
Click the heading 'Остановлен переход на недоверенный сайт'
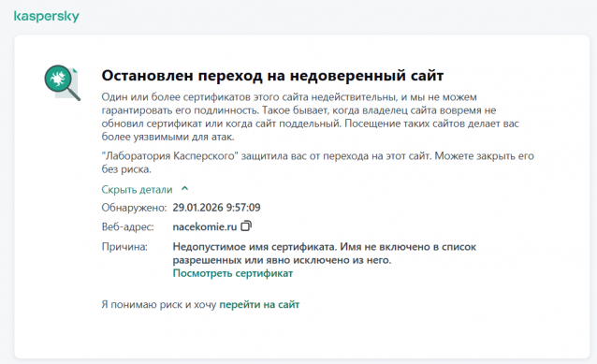tap(272, 76)
